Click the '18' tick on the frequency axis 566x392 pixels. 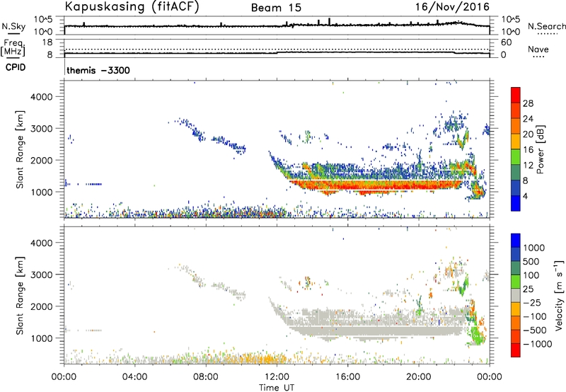point(47,42)
